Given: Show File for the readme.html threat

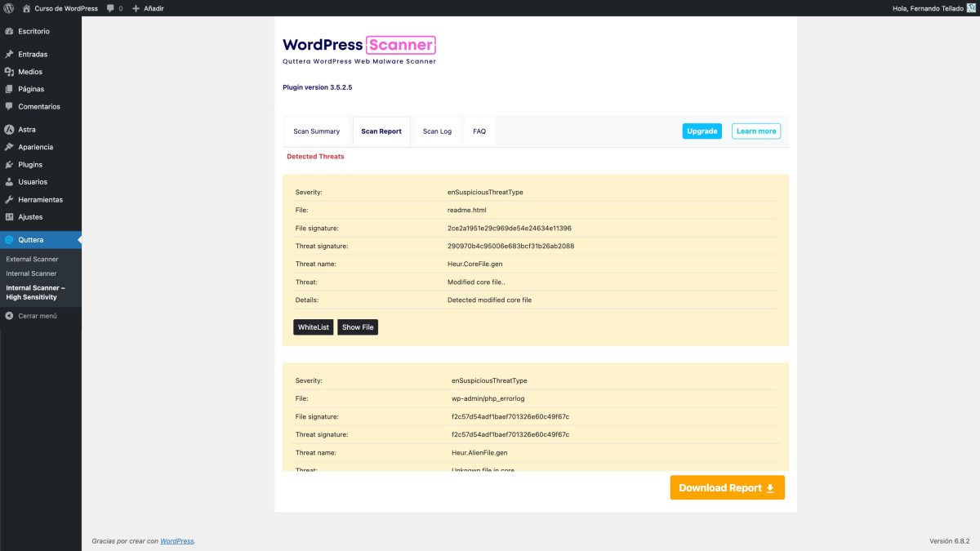Looking at the screenshot, I should [x=357, y=327].
